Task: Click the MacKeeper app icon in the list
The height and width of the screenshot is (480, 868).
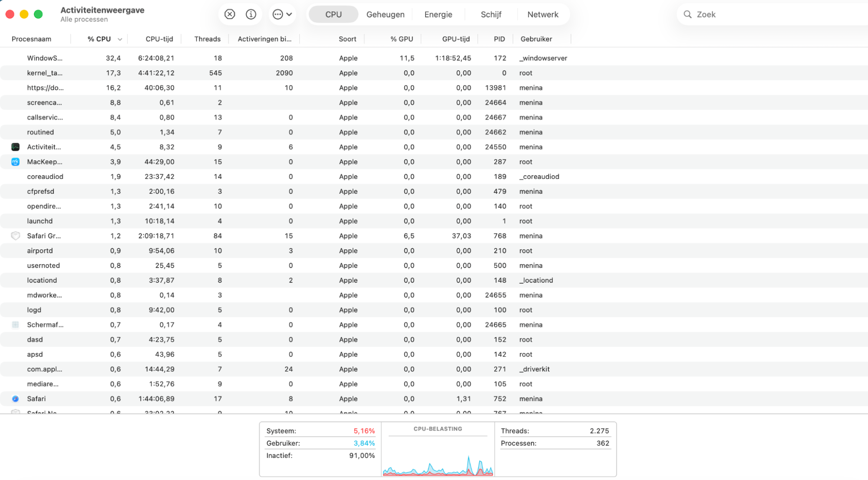Action: coord(16,162)
